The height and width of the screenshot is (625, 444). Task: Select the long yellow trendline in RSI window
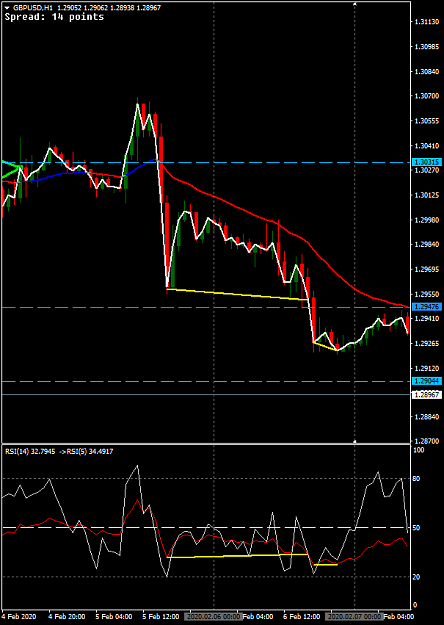point(237,556)
